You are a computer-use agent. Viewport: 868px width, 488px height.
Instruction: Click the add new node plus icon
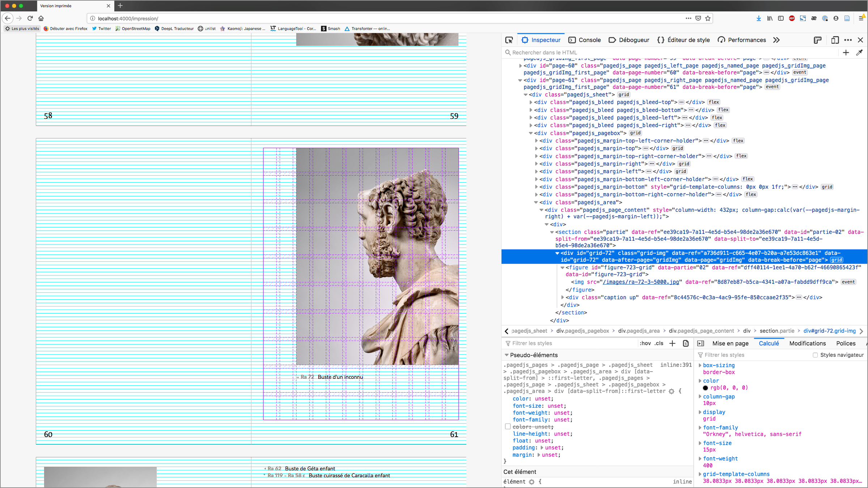coord(846,53)
